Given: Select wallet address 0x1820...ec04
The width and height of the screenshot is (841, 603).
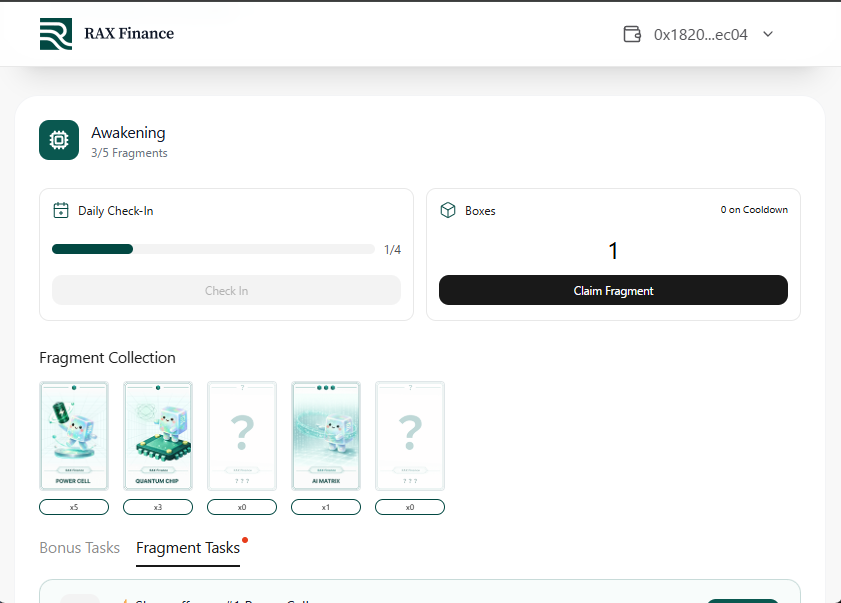Looking at the screenshot, I should 700,35.
